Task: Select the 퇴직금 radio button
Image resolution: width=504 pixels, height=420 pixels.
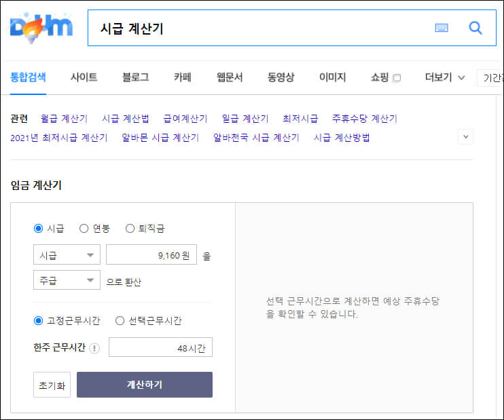Action: coord(130,229)
